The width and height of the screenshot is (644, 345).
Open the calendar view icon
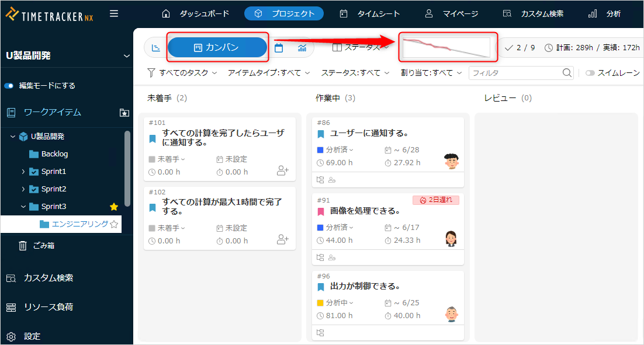279,48
